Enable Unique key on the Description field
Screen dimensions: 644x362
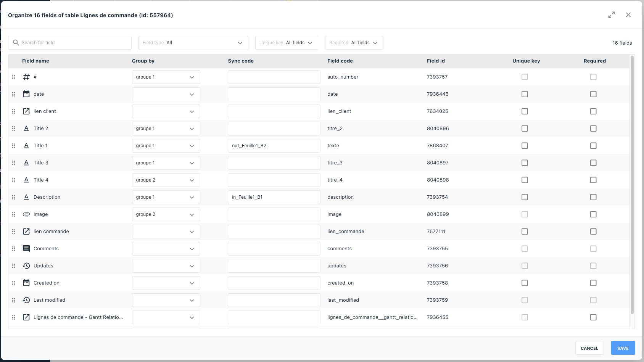tap(525, 197)
